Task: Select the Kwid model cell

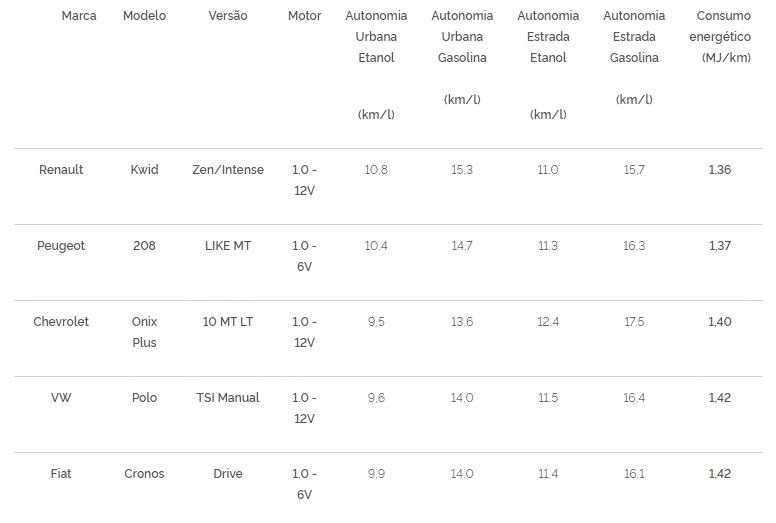Action: click(x=144, y=170)
